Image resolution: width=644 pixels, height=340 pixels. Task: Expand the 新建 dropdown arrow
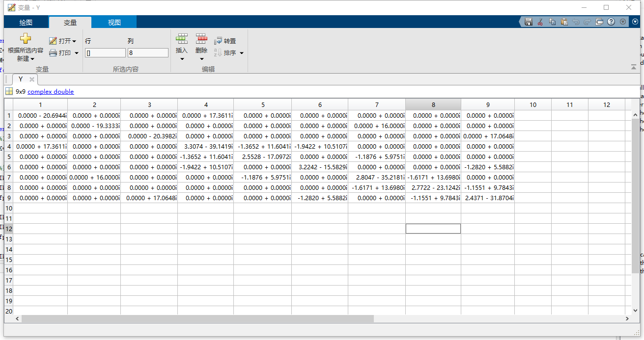(32, 59)
